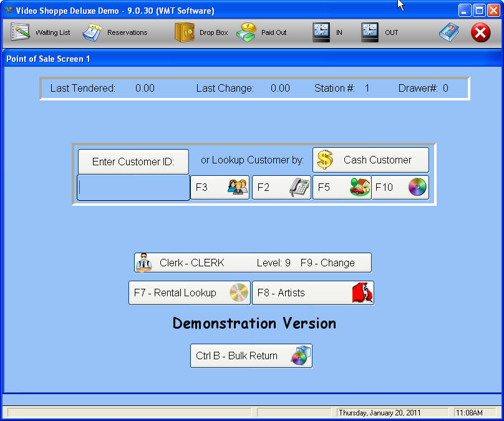Lookup customer by phone with F2

coord(281,187)
